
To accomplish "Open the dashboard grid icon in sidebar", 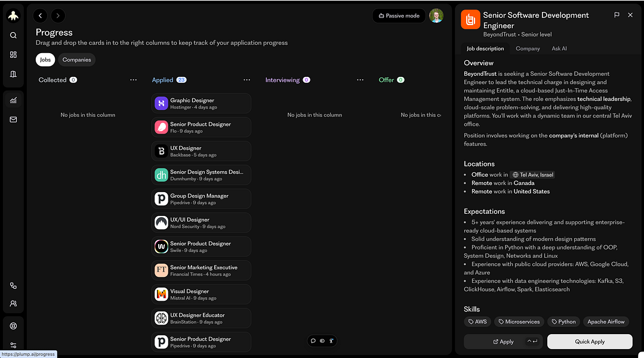I will coord(13,55).
